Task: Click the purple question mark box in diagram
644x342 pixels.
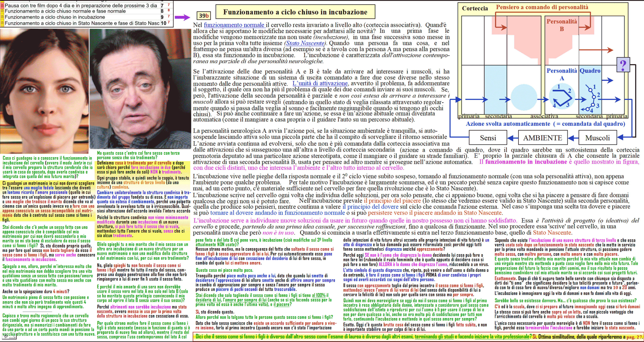Action: 623,65
